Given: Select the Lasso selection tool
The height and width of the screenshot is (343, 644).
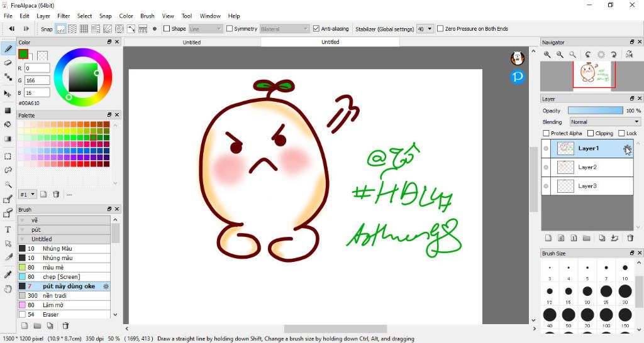Looking at the screenshot, I should (x=8, y=170).
